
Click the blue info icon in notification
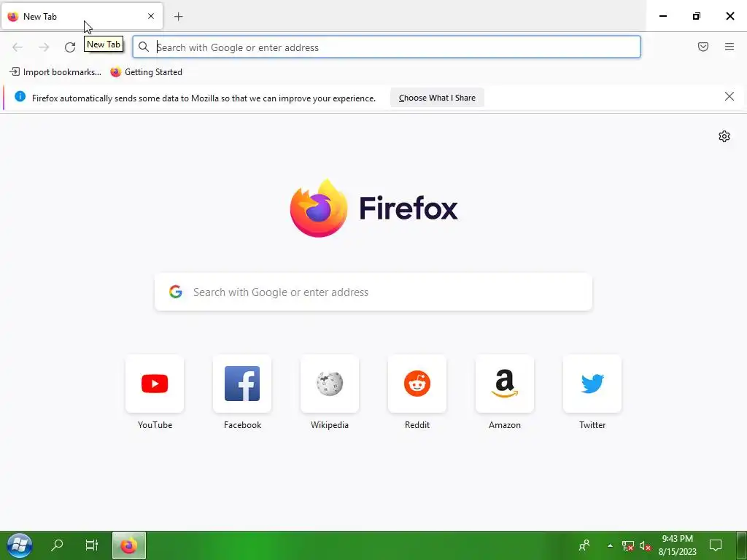point(20,97)
